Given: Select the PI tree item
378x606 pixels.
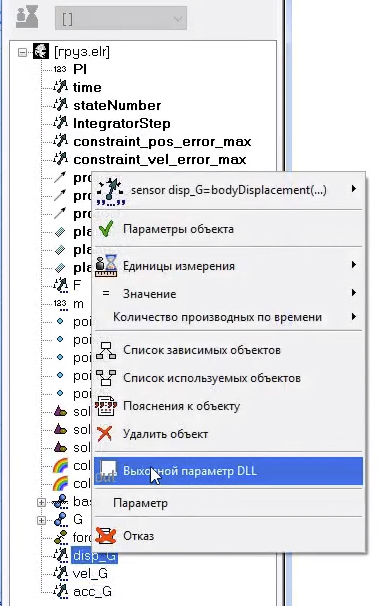Looking at the screenshot, I should click(x=80, y=69).
